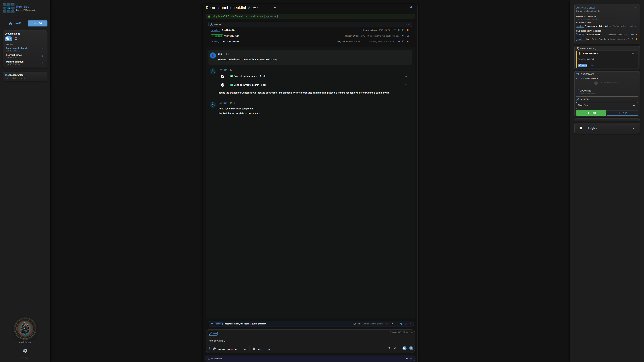Screen dimensions: 644x362
Task: Toggle visibility of Checklist editor agent row
Action: tap(399, 30)
